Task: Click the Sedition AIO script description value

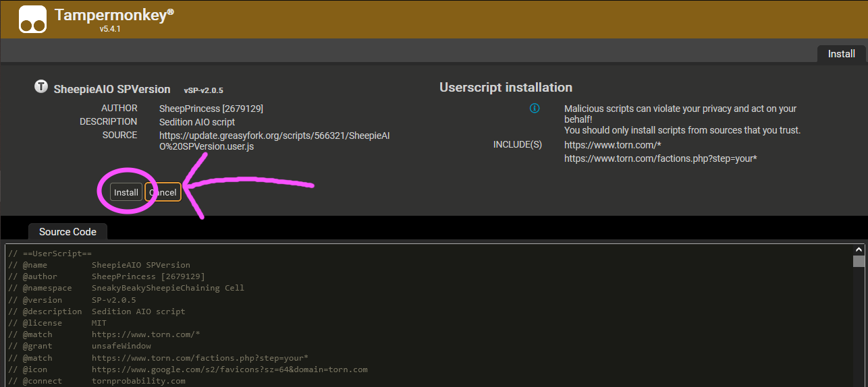Action: point(197,122)
